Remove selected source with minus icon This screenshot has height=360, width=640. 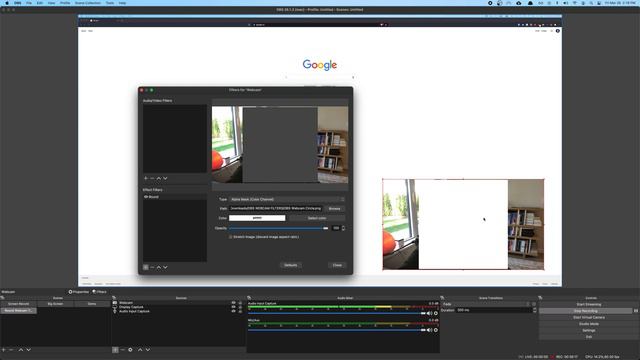coord(122,350)
